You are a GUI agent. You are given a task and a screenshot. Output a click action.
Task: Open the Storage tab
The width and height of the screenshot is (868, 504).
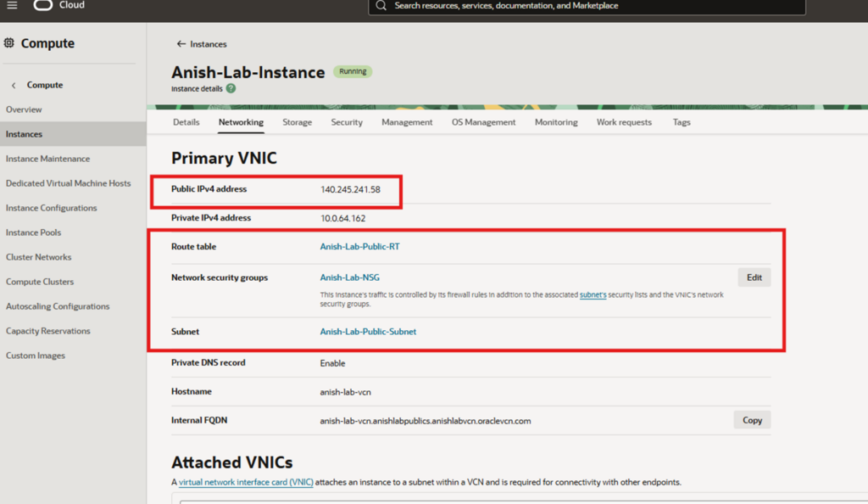point(297,122)
